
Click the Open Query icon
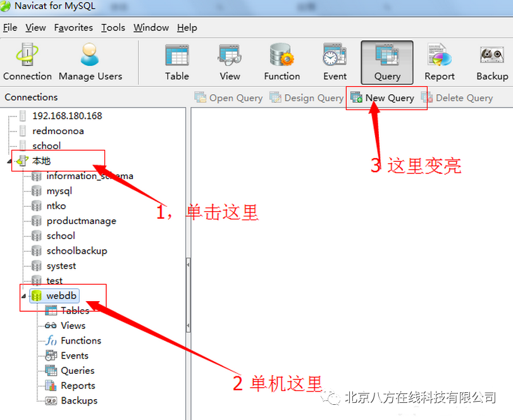(x=200, y=97)
